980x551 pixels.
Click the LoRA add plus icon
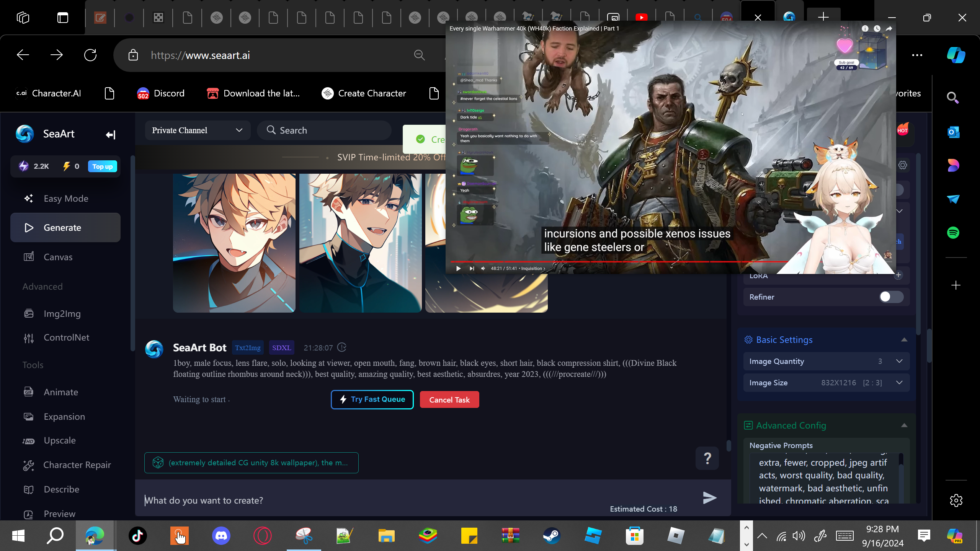898,275
